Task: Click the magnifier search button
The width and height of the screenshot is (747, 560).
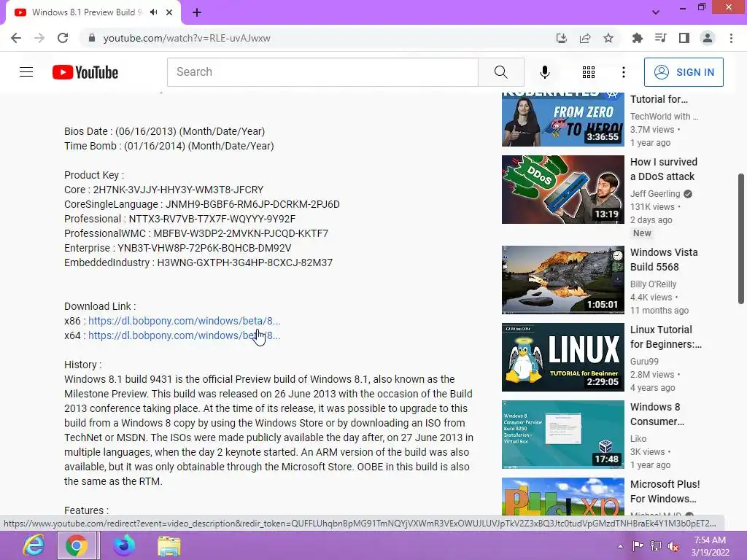Action: (x=500, y=72)
